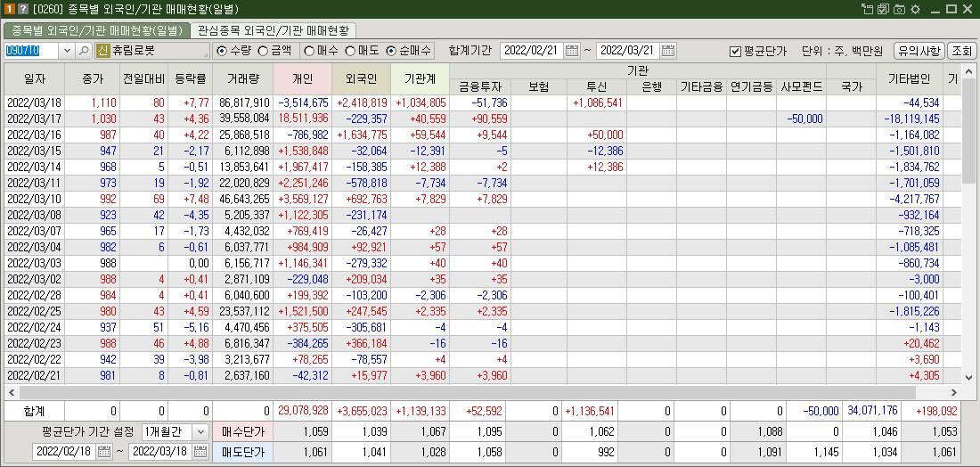Click the screen capture camera icon
The width and height of the screenshot is (980, 467).
pos(899,9)
